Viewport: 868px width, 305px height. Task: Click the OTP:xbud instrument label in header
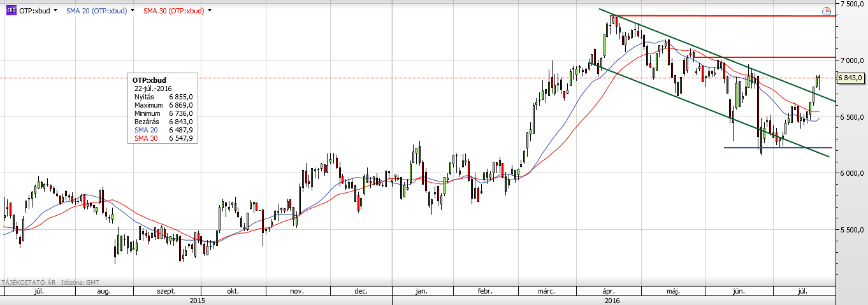pyautogui.click(x=34, y=11)
